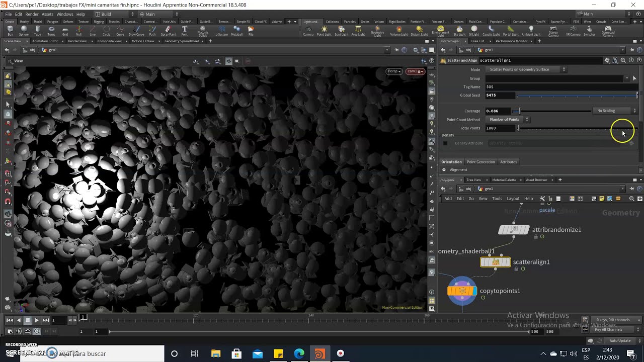Create a Tube from the shelf
The image size is (644, 362).
click(38, 31)
